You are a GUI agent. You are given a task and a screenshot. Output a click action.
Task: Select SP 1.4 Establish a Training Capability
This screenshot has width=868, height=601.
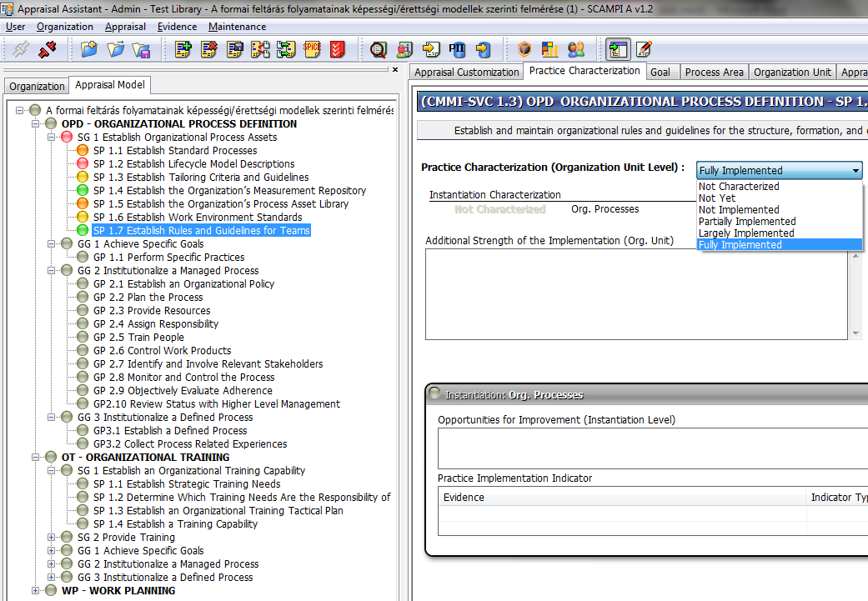coord(175,524)
